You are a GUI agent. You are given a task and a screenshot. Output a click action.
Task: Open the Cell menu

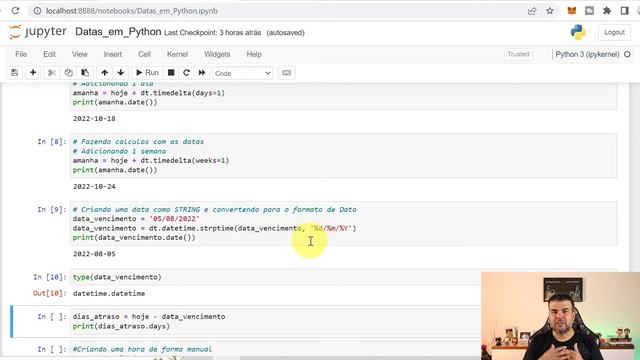click(144, 54)
